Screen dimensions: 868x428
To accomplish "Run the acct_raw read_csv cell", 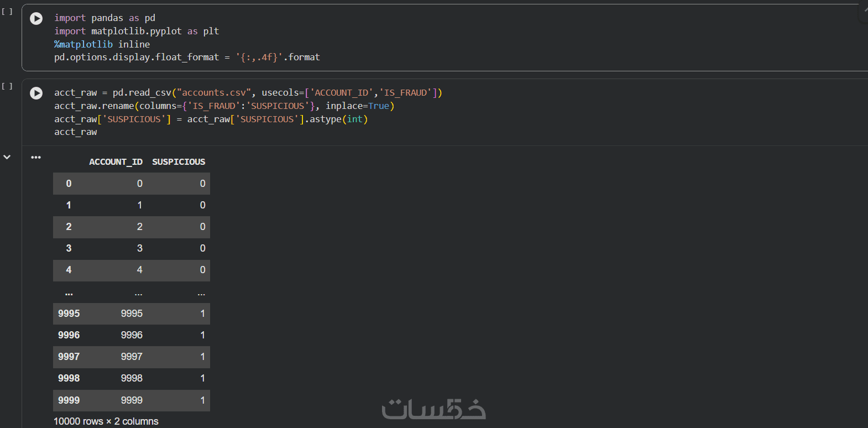I will pos(36,93).
